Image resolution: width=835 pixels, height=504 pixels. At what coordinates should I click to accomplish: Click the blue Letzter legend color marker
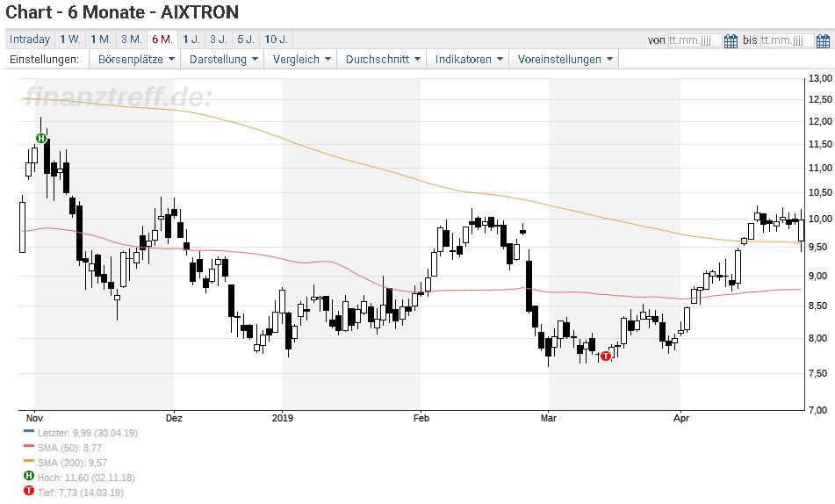29,431
